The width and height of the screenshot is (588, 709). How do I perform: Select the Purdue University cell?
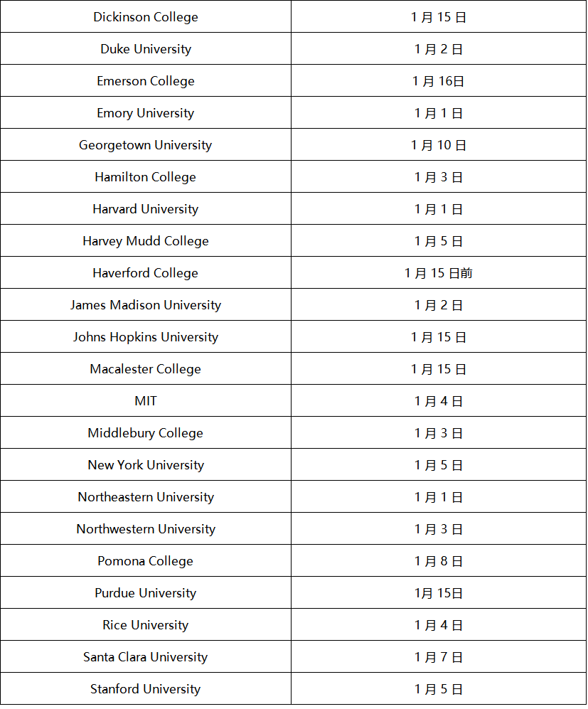[x=146, y=593]
